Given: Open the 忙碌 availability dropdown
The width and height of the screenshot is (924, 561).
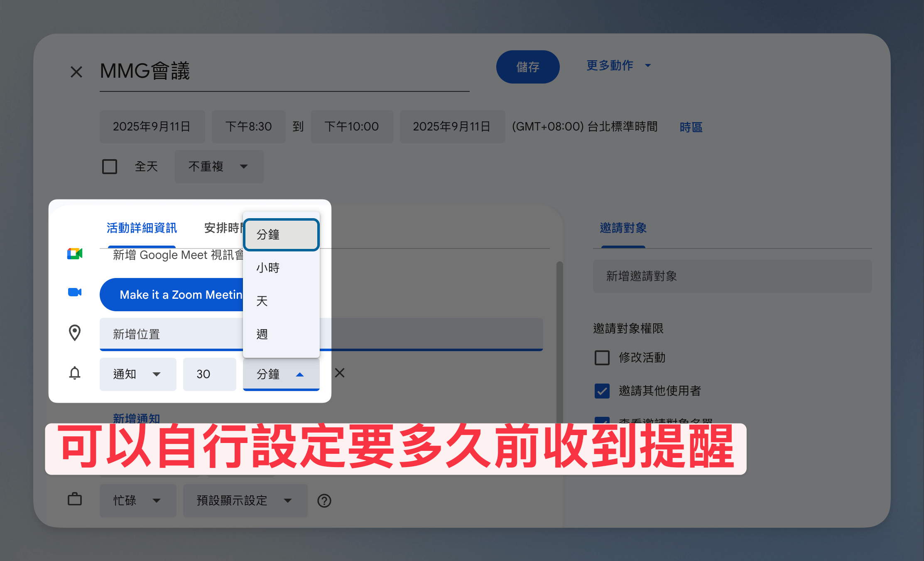Looking at the screenshot, I should [x=137, y=500].
